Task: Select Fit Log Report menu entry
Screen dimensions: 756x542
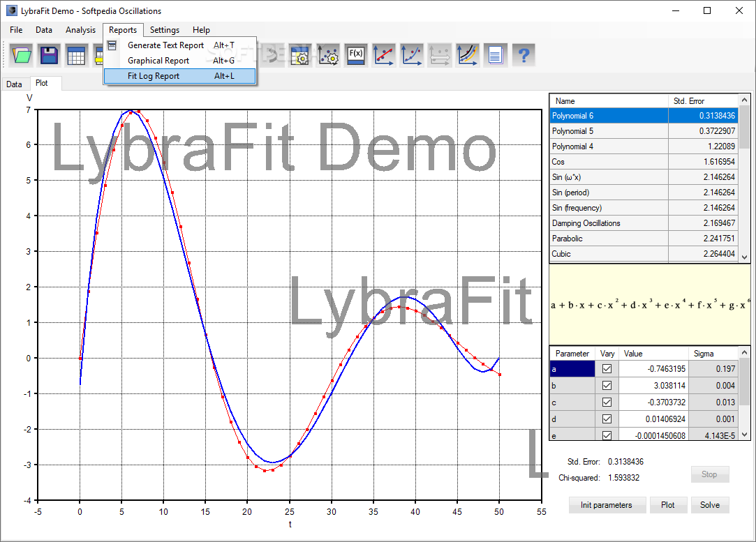Action: click(x=180, y=76)
